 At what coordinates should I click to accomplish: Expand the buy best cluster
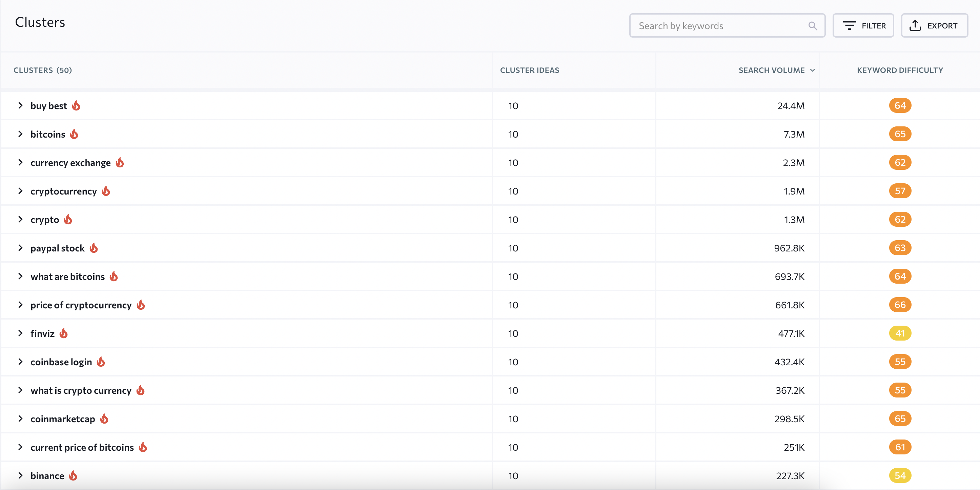pos(21,105)
